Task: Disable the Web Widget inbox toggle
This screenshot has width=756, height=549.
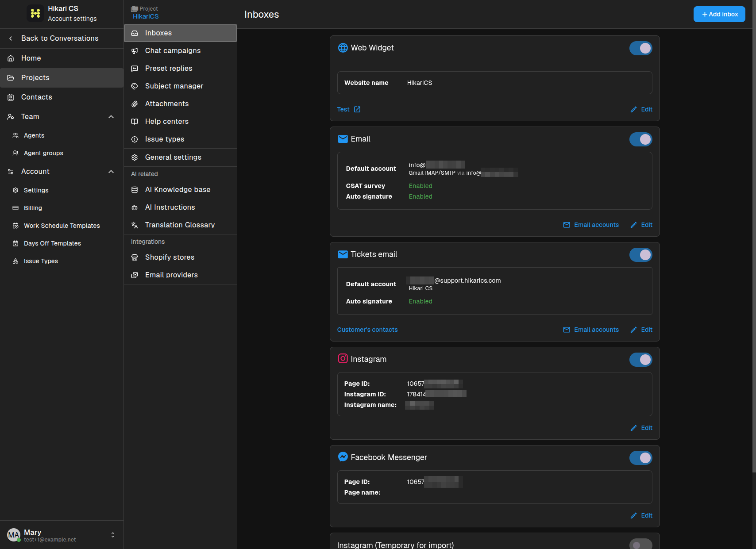Action: tap(640, 48)
